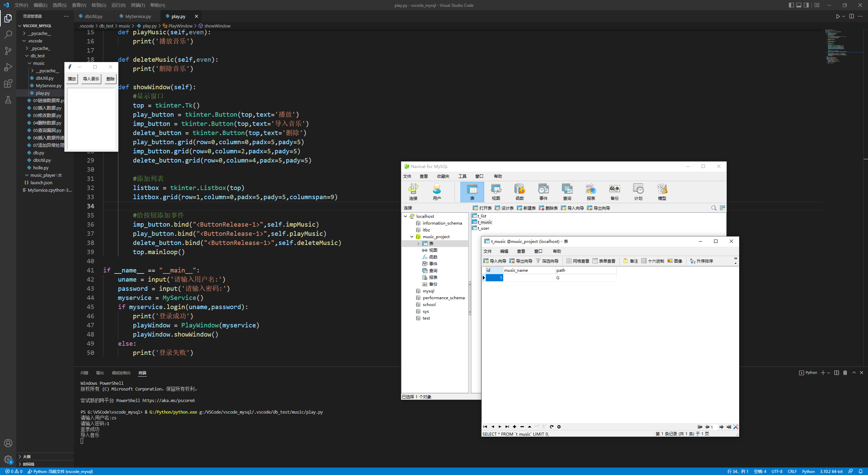Click the Navicat 用户 toolbar icon

[437, 192]
